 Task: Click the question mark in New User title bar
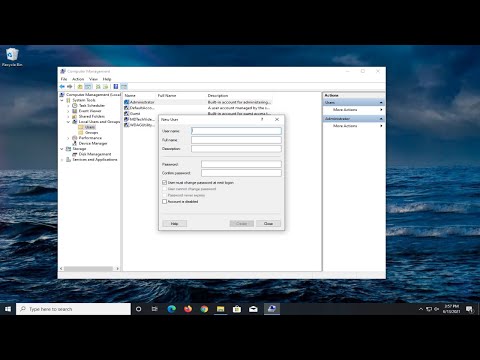point(262,119)
